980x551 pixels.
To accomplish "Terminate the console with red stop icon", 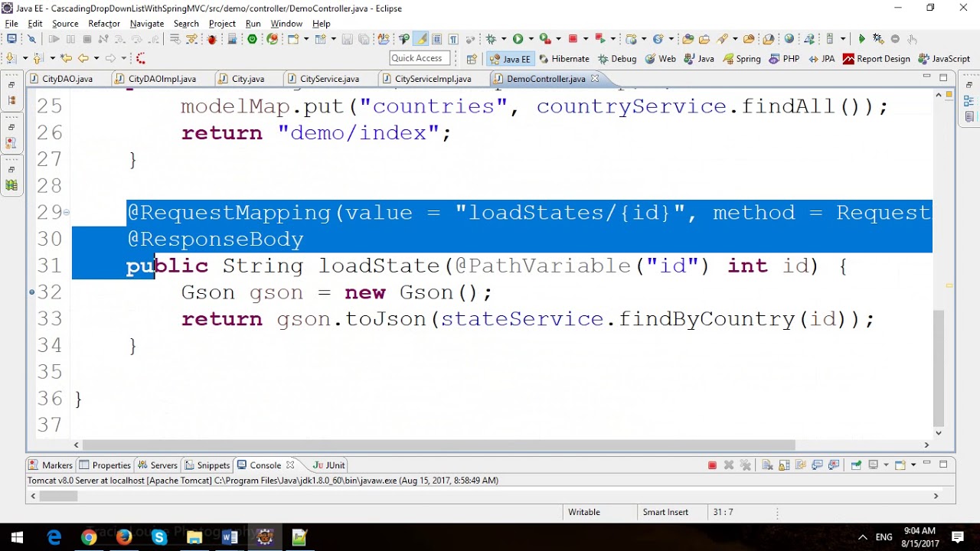I will (x=712, y=465).
